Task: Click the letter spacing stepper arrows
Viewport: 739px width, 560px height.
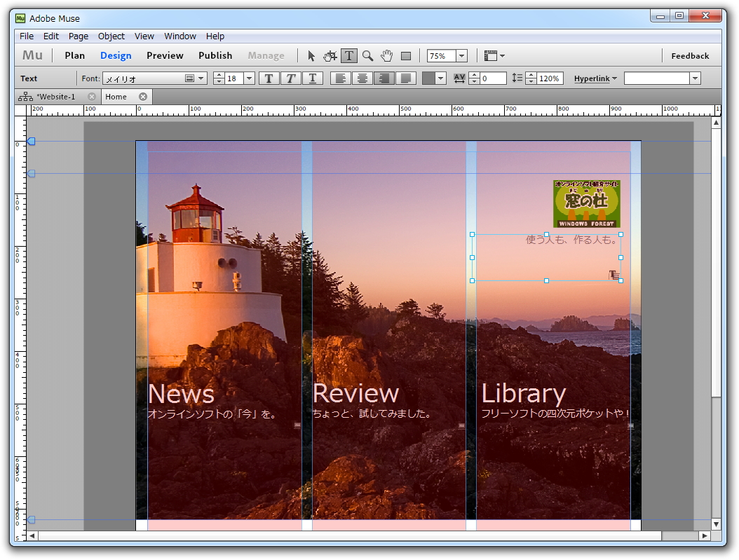Action: 475,78
